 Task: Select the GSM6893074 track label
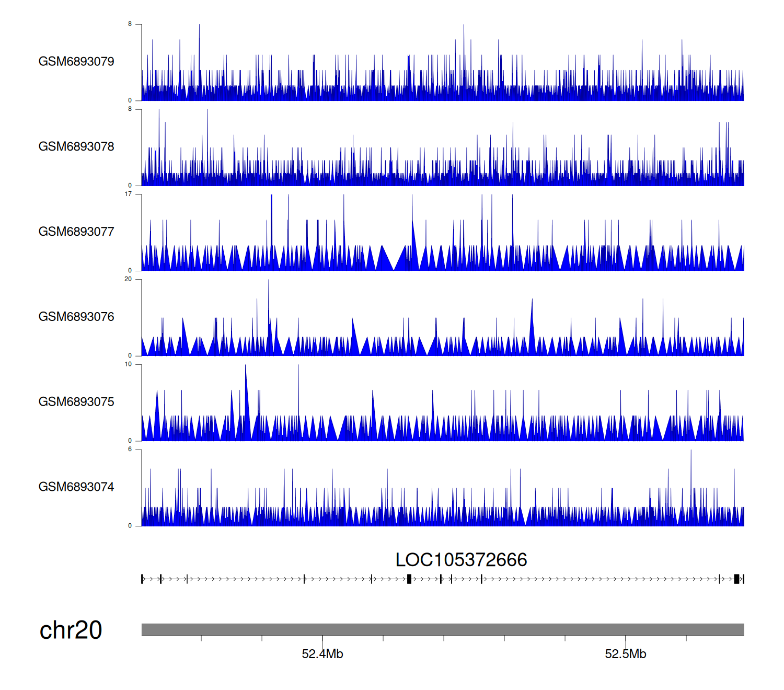coord(76,487)
